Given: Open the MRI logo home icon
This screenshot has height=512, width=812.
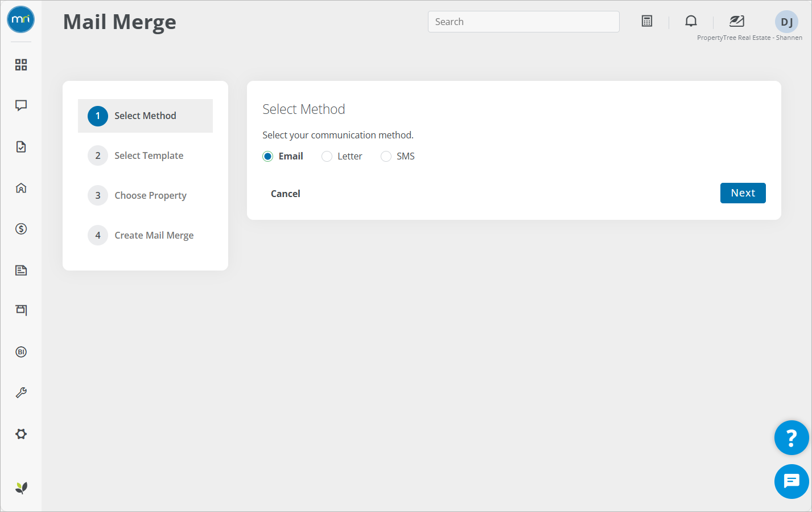Looking at the screenshot, I should [x=21, y=19].
